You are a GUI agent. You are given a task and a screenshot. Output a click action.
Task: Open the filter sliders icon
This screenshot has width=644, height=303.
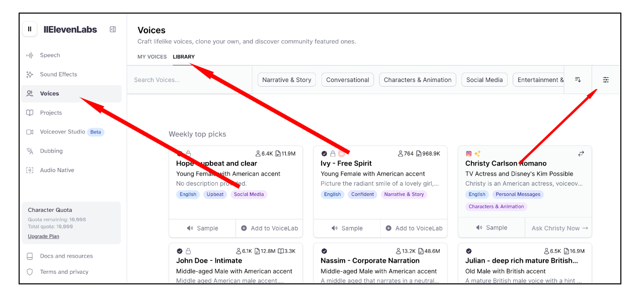[606, 80]
